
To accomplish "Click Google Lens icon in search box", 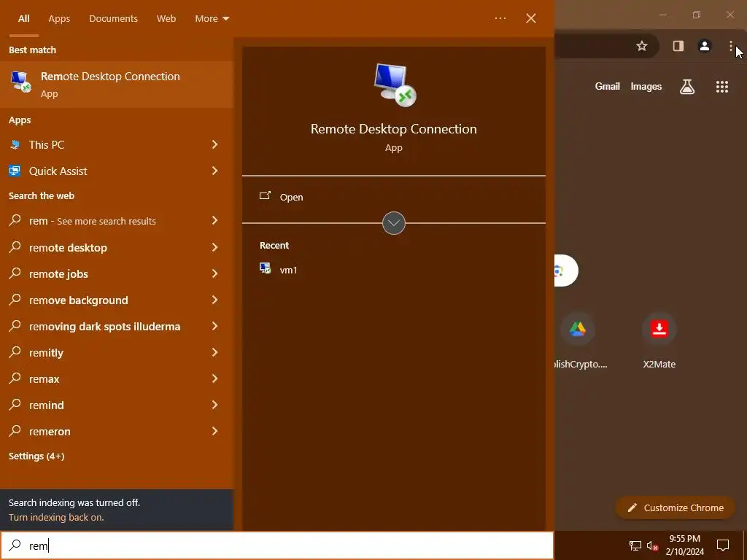I will coord(558,271).
